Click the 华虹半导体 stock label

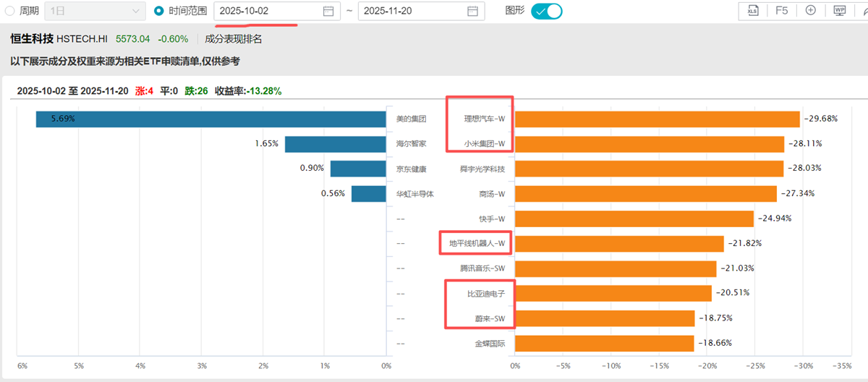coord(415,193)
